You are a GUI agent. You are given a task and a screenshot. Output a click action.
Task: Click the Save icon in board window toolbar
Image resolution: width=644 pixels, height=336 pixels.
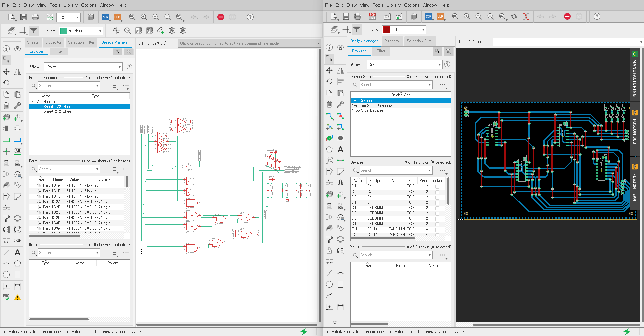(346, 16)
